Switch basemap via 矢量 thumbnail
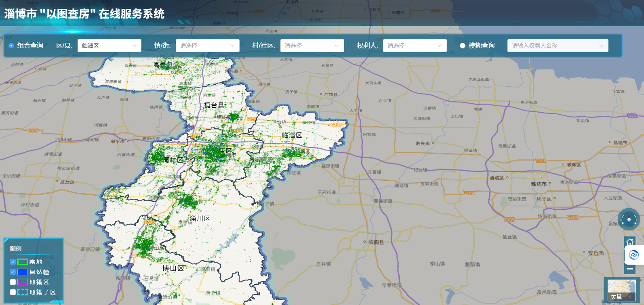This screenshot has height=305, width=644. [x=621, y=290]
